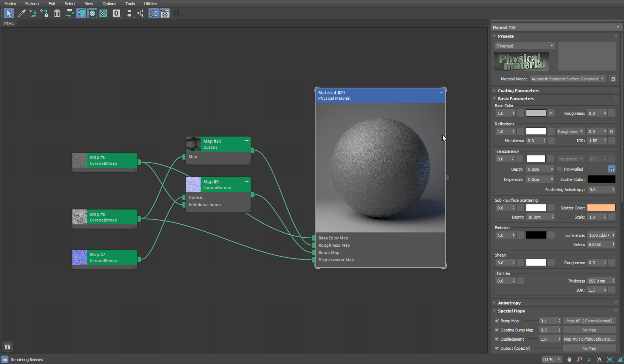Screen dimensions: 624x364
Task: Uncheck the Displacement checkbox
Action: point(497,339)
